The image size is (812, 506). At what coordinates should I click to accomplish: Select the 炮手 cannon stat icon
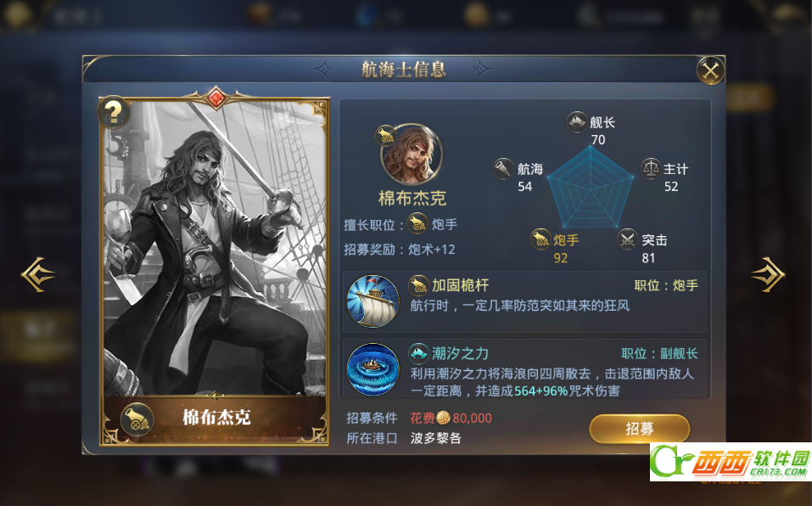coord(540,239)
